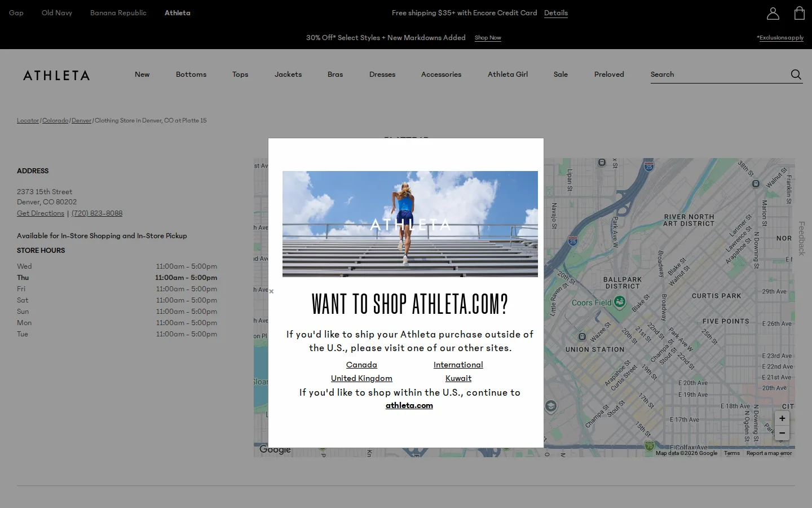
Task: Open the Bras menu
Action: (335, 75)
